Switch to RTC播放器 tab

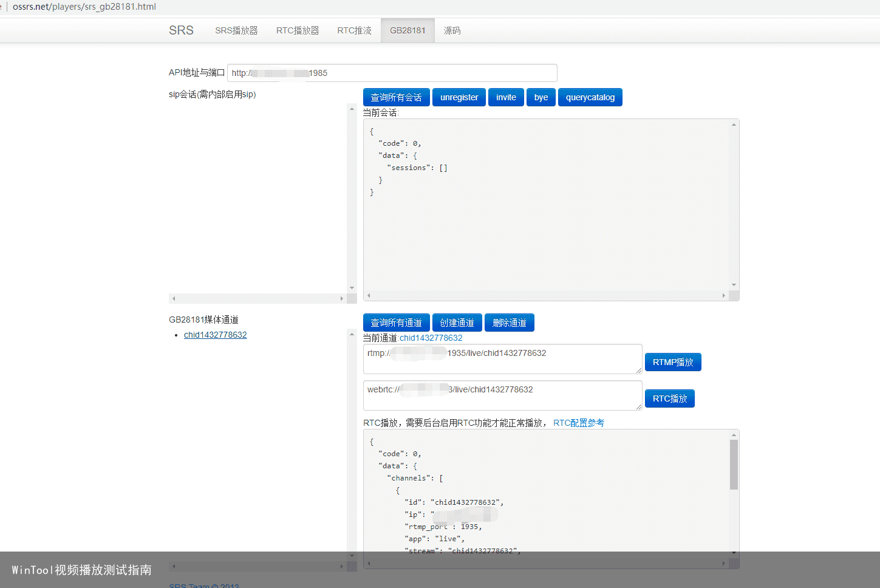click(x=298, y=30)
